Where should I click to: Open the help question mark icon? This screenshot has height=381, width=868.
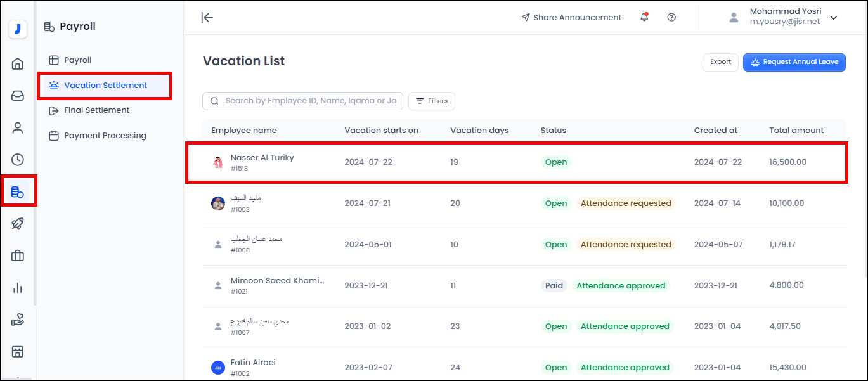click(671, 18)
